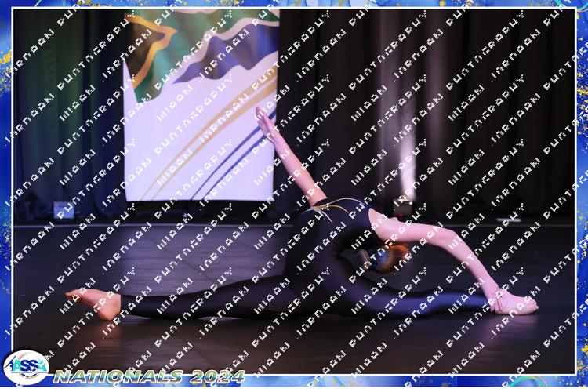Open the gymnast floor performance photo
The width and height of the screenshot is (588, 392).
[x=294, y=191]
